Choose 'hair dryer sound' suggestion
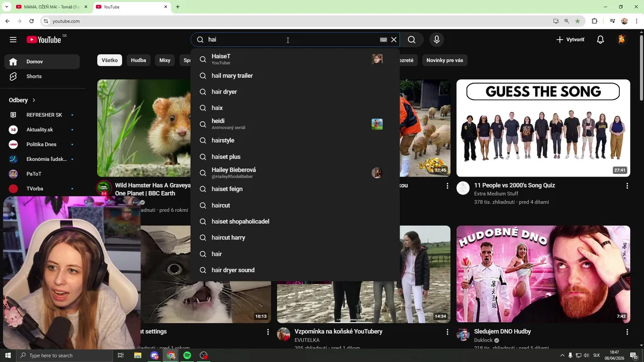Screen dimensions: 644x362 pyautogui.click(x=295, y=270)
